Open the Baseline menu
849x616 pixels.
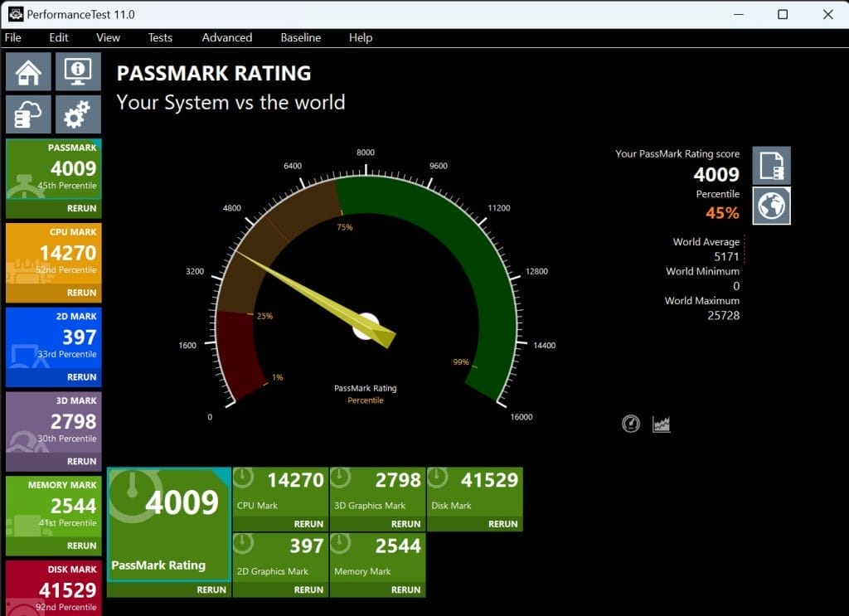click(300, 37)
